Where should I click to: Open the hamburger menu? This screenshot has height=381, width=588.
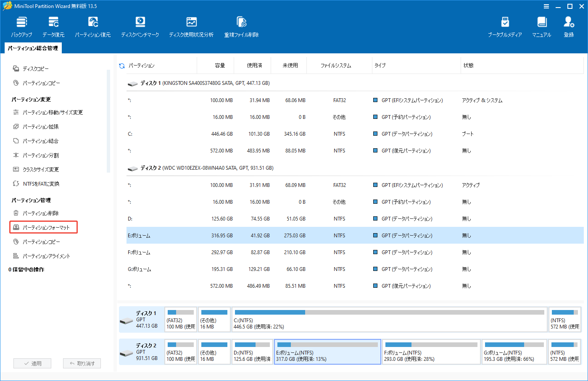coord(546,6)
